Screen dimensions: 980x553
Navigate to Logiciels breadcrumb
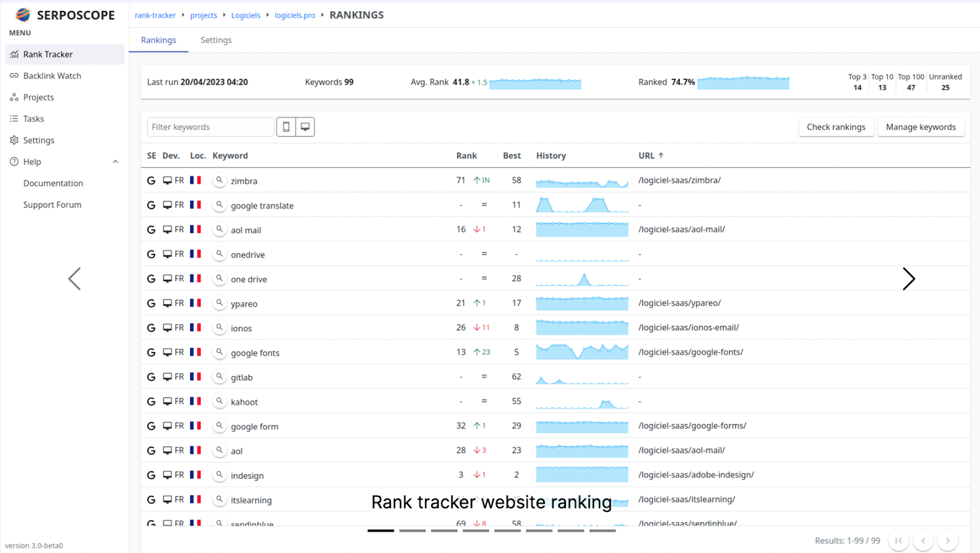coord(246,15)
